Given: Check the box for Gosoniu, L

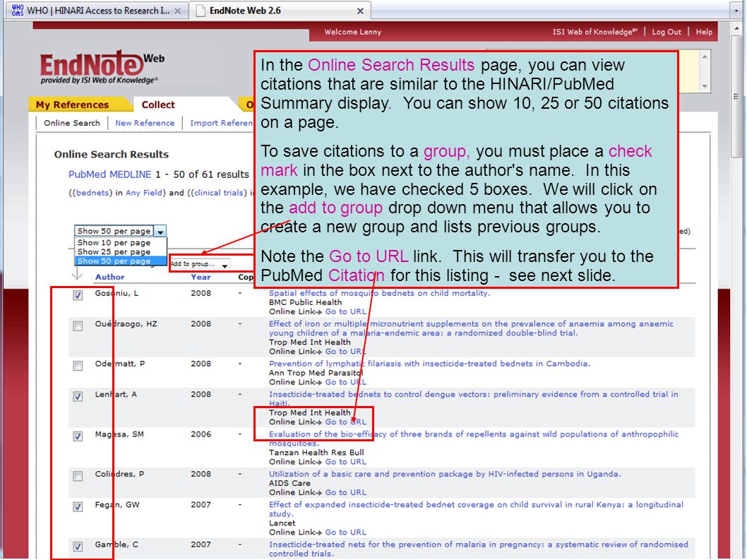Looking at the screenshot, I should pyautogui.click(x=78, y=295).
